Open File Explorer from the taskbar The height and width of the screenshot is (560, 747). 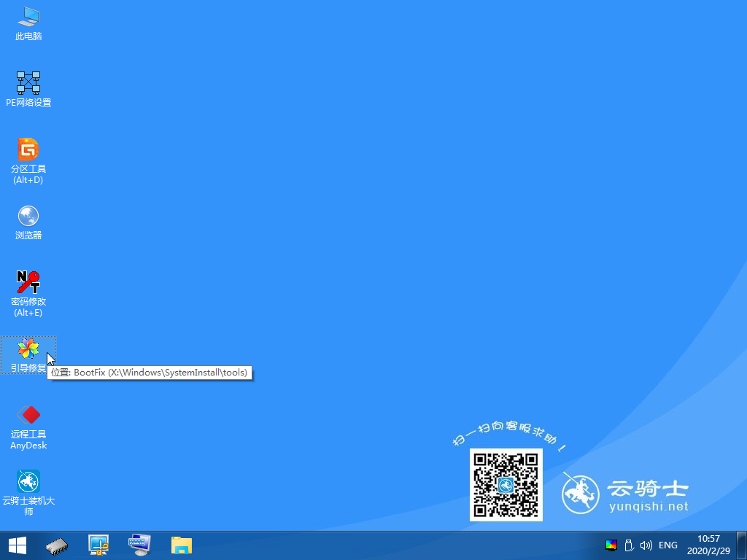pos(182,545)
